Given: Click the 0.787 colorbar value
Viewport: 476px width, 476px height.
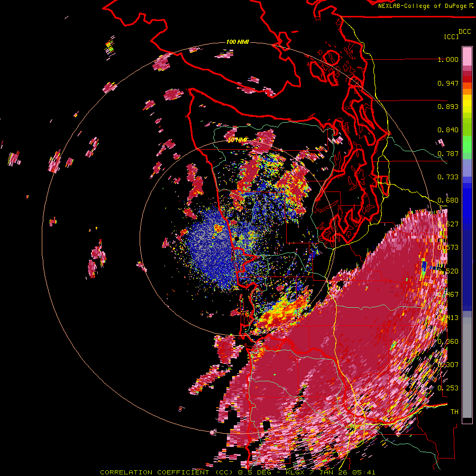Looking at the screenshot, I should click(x=448, y=153).
